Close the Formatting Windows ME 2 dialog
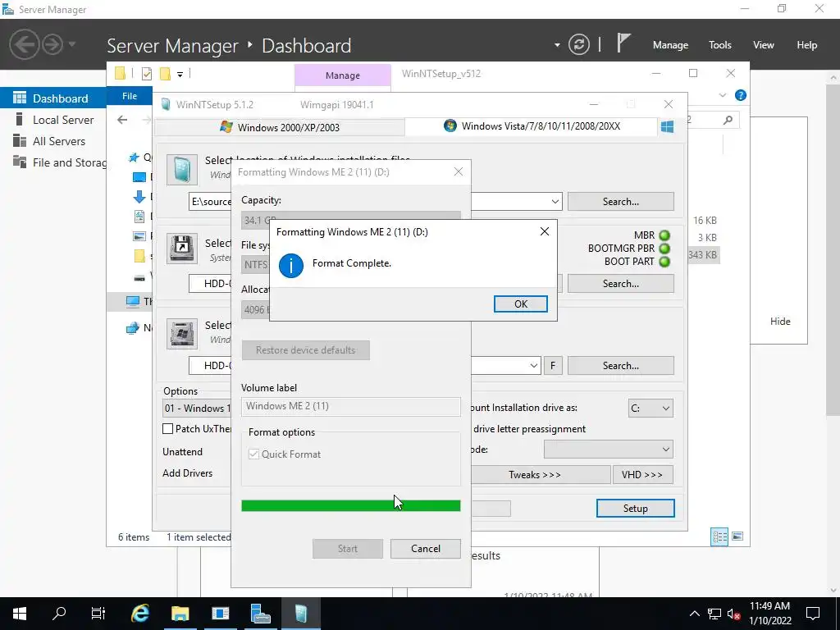The image size is (840, 630). [x=458, y=171]
